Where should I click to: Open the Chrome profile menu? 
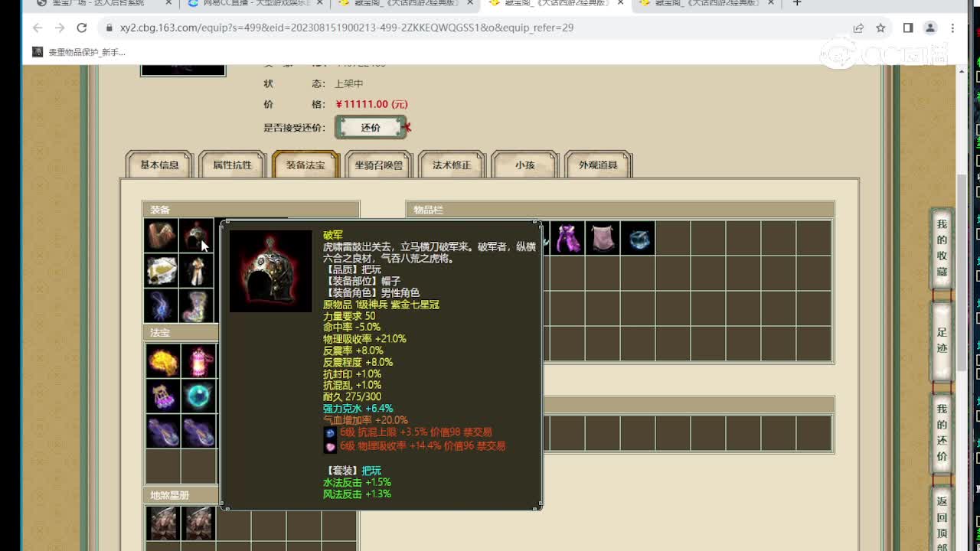click(930, 28)
